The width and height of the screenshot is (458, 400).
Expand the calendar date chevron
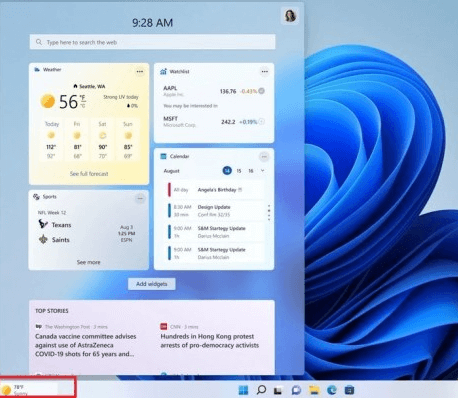(263, 171)
